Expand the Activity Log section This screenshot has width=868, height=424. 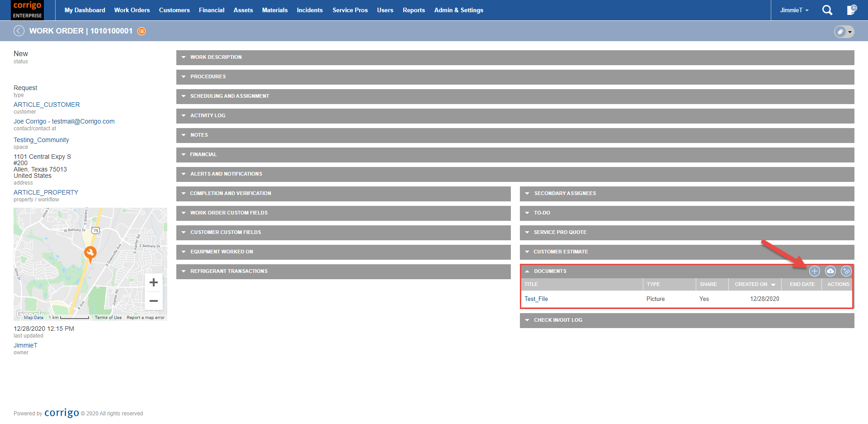(515, 116)
